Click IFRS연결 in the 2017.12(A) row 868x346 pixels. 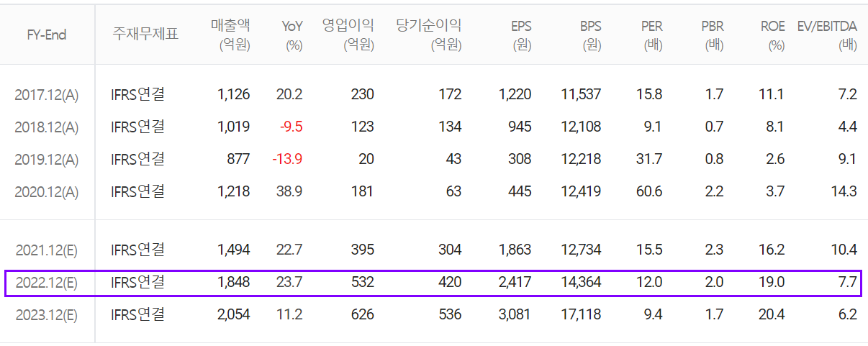click(x=138, y=94)
